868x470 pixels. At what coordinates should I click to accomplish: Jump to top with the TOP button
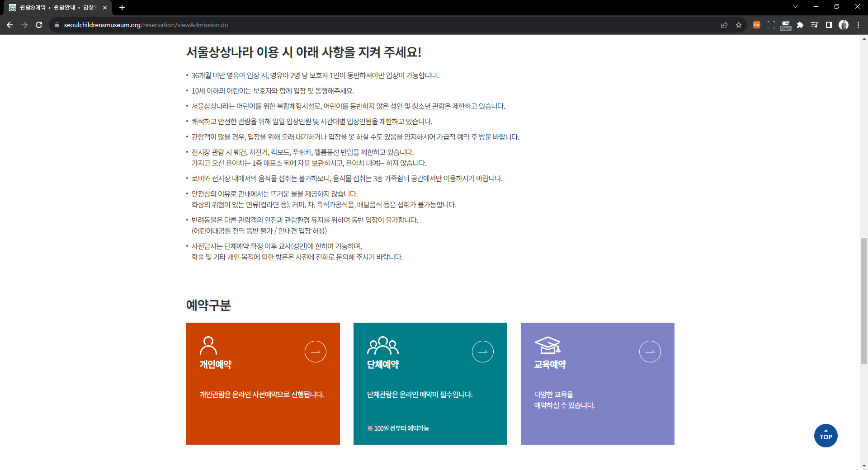click(x=826, y=436)
